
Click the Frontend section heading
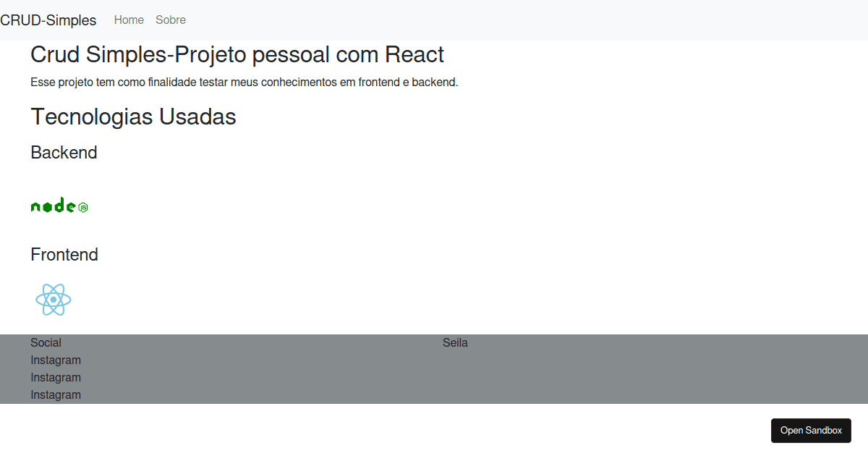tap(64, 254)
